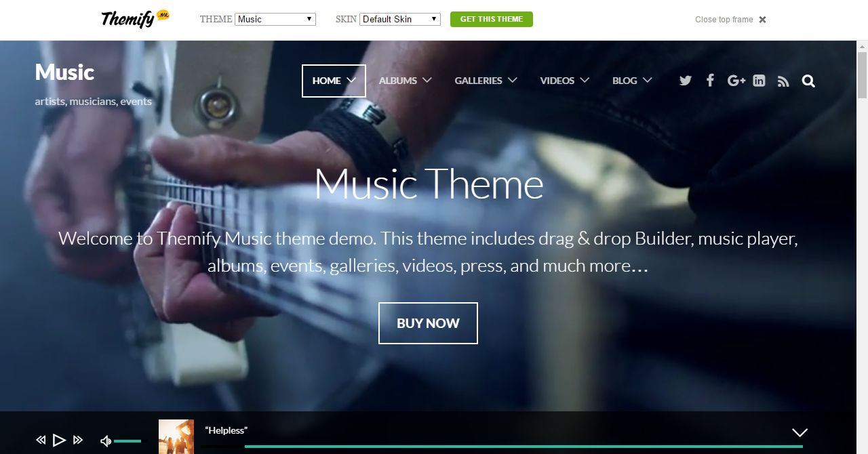Image resolution: width=868 pixels, height=454 pixels.
Task: Play the current track "Helpless"
Action: (x=59, y=440)
